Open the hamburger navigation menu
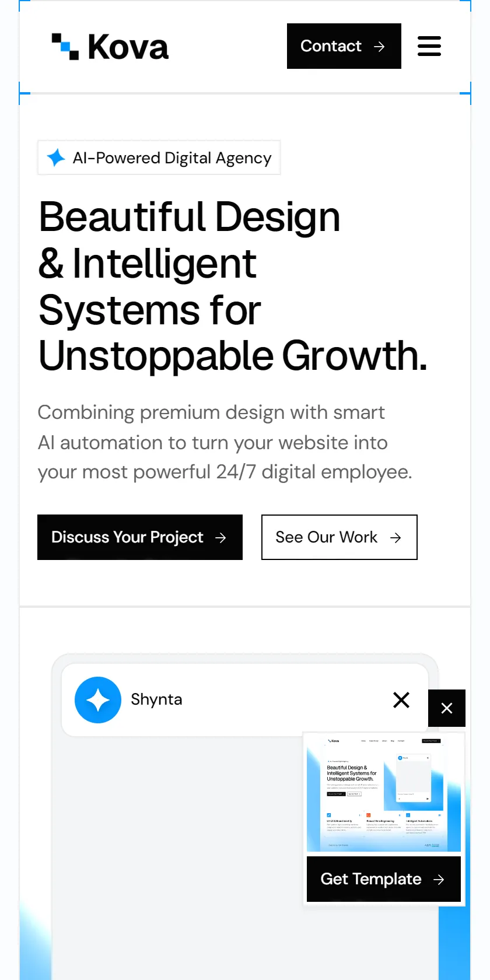490x980 pixels. (x=429, y=46)
